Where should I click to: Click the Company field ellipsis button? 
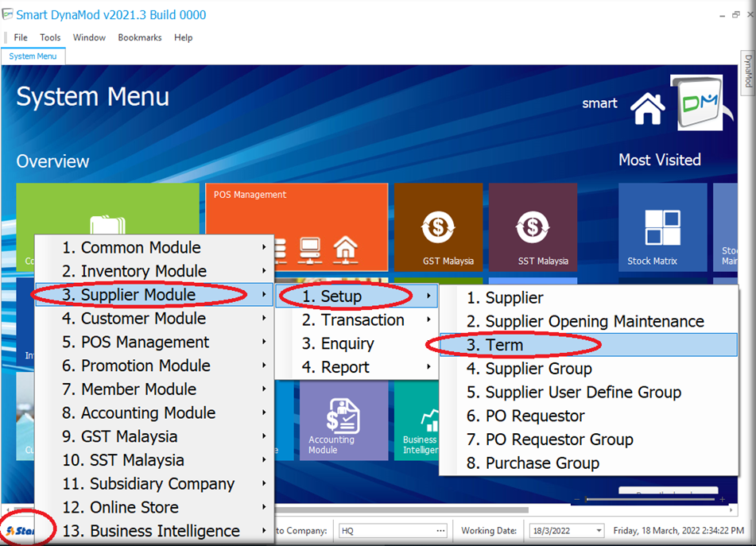441,531
